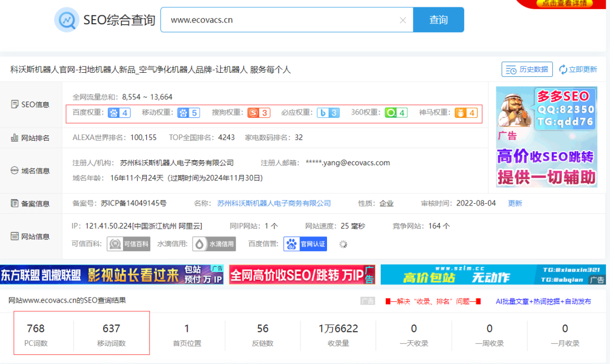Click the 水滴信用 badge
Screen dimensions: 610x364
[215, 244]
